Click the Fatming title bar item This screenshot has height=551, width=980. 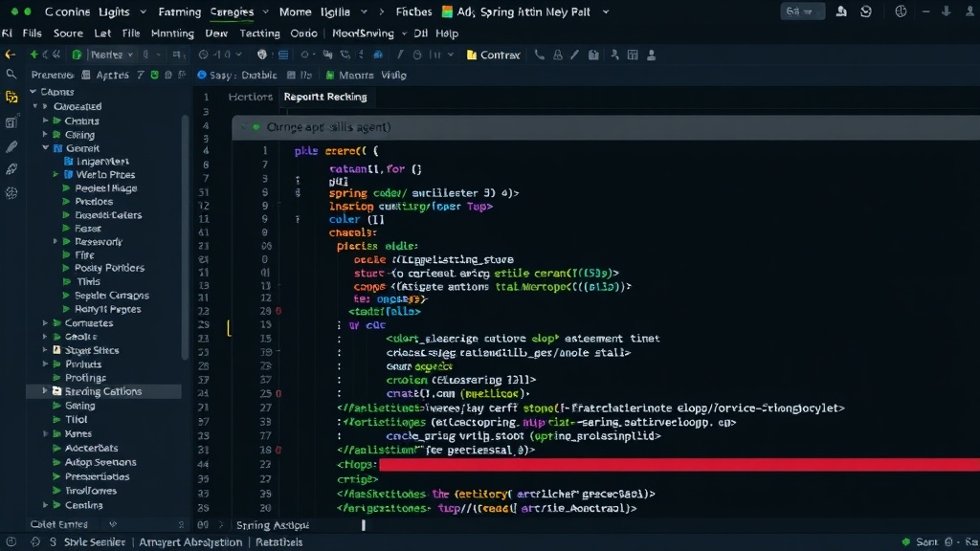(x=179, y=11)
